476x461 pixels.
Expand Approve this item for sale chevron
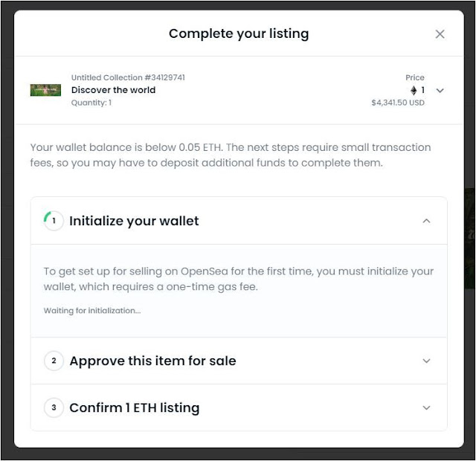[x=426, y=361]
